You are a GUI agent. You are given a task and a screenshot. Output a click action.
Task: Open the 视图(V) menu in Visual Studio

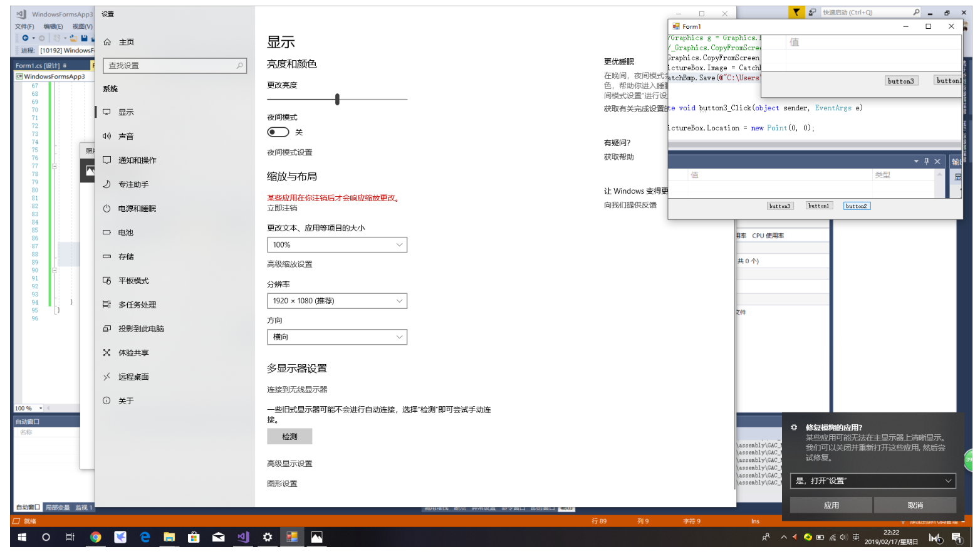81,26
